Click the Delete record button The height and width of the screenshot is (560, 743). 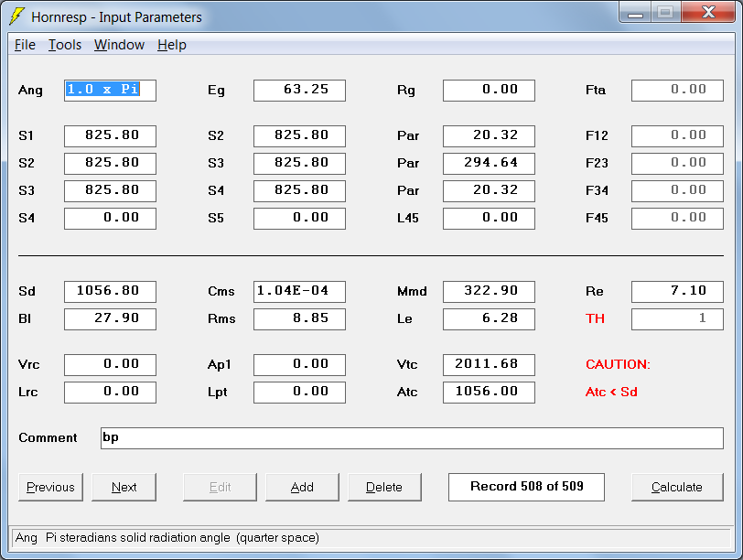[x=384, y=487]
